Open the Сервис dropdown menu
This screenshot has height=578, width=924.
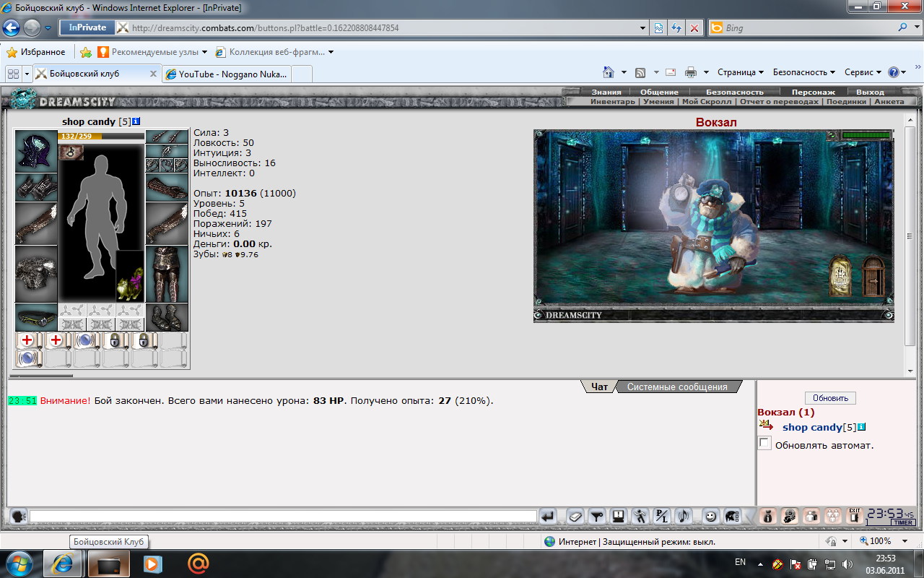tap(863, 72)
